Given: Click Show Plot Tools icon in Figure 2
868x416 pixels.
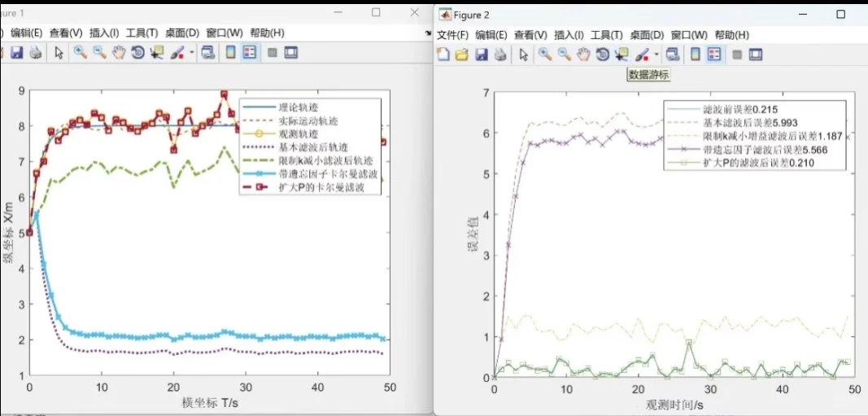Looking at the screenshot, I should coord(756,55).
